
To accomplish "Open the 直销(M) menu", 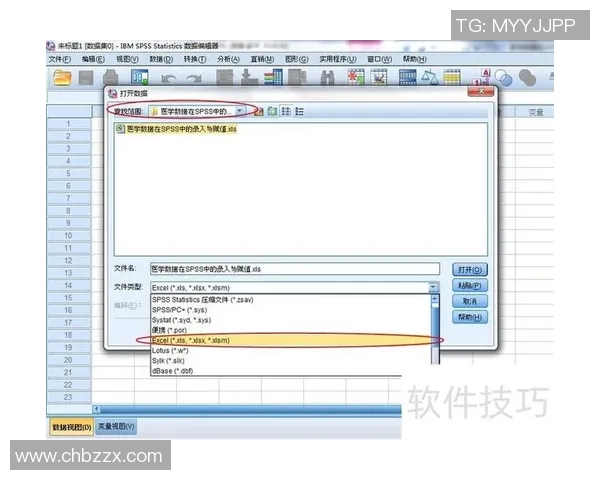I will 262,59.
